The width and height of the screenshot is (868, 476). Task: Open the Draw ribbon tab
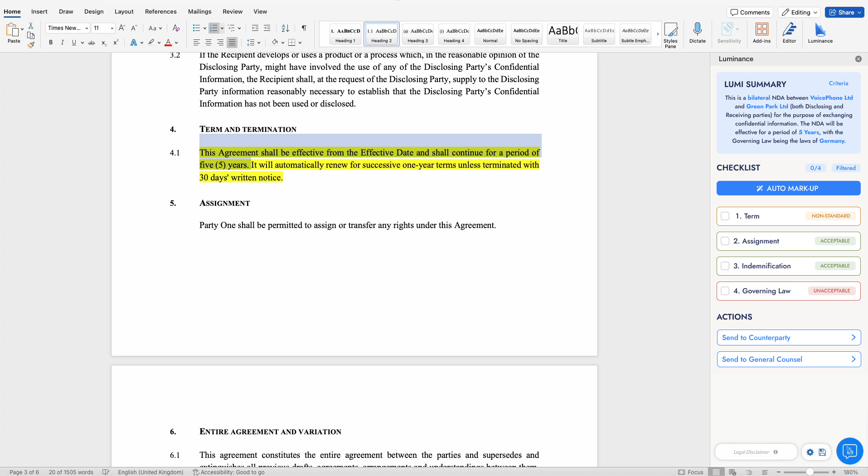[x=66, y=11]
